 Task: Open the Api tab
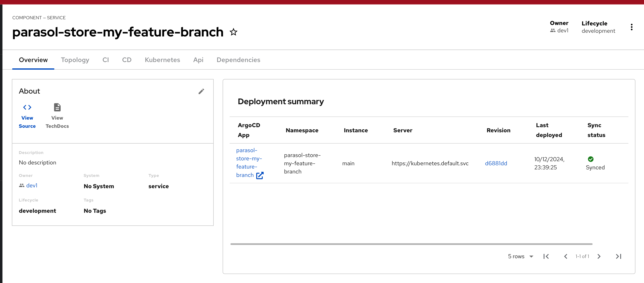pos(198,60)
